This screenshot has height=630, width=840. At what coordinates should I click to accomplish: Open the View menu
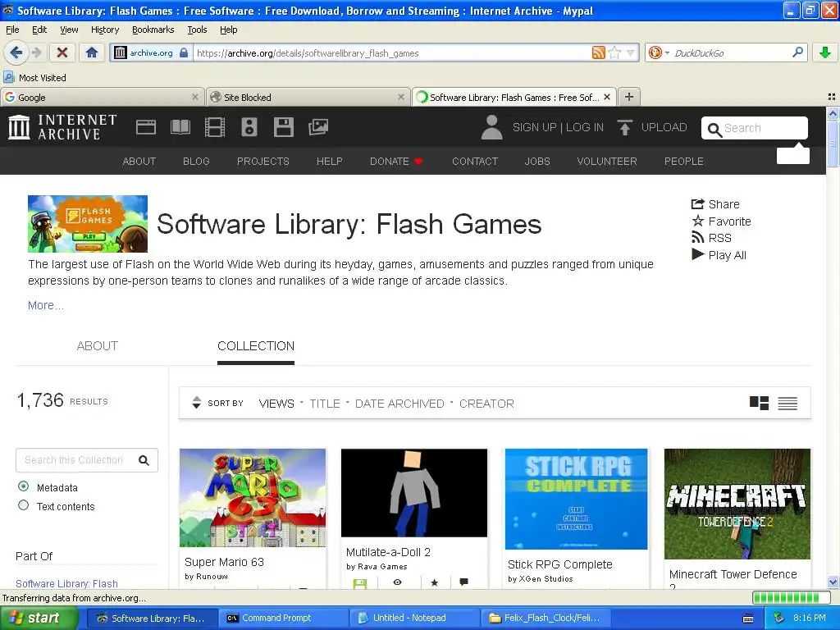coord(69,30)
